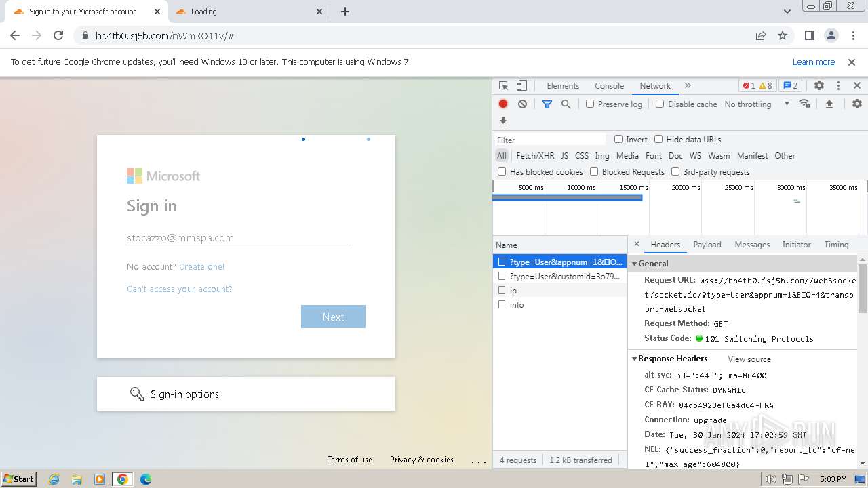Open the tab search chevron in title bar
Image resolution: width=868 pixels, height=488 pixels.
(787, 12)
